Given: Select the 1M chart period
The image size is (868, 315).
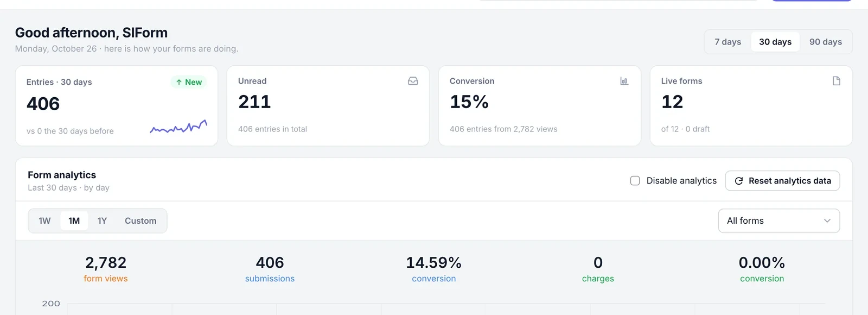Looking at the screenshot, I should coord(74,220).
